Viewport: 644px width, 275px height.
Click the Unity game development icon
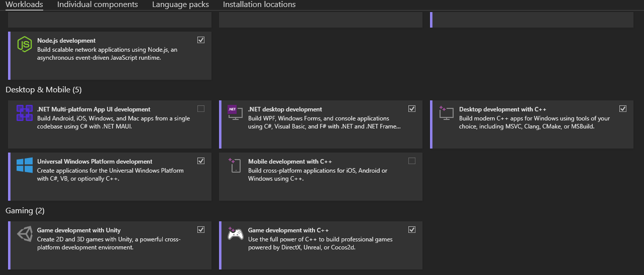tap(24, 234)
